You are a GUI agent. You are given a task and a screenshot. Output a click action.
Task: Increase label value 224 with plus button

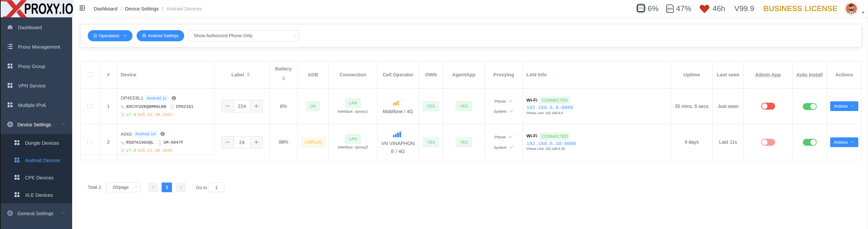point(256,106)
